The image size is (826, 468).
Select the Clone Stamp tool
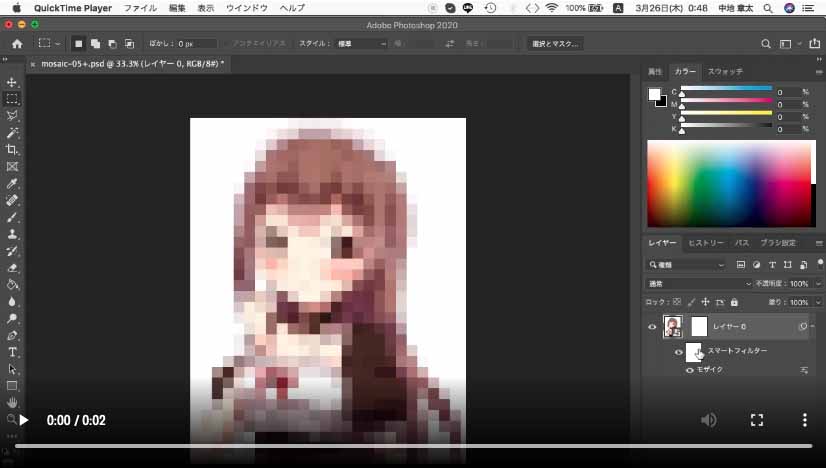12,234
